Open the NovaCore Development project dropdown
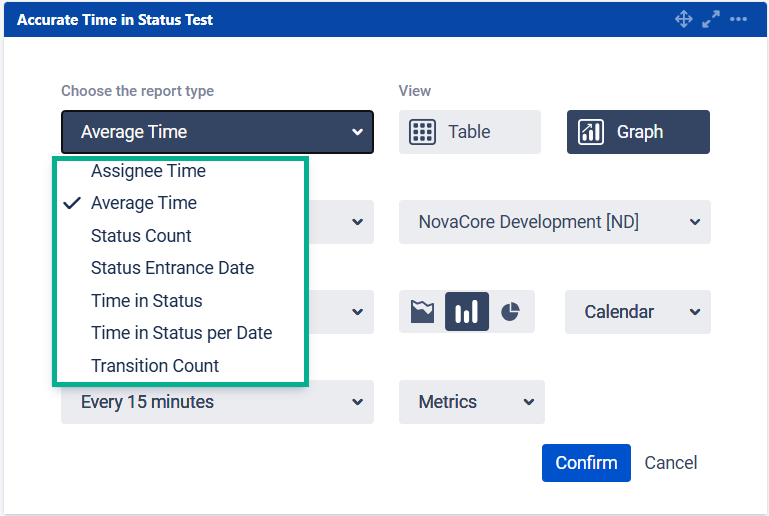 tap(554, 222)
